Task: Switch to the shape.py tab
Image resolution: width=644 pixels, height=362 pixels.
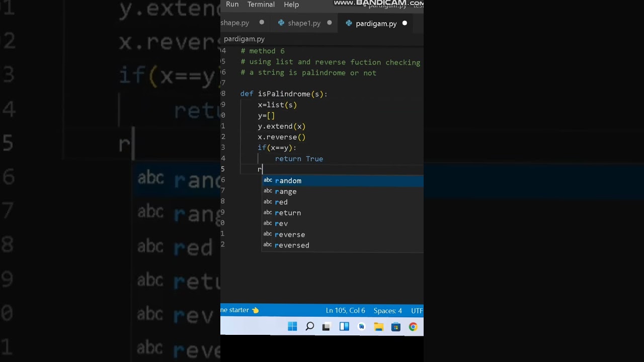Action: pyautogui.click(x=235, y=23)
